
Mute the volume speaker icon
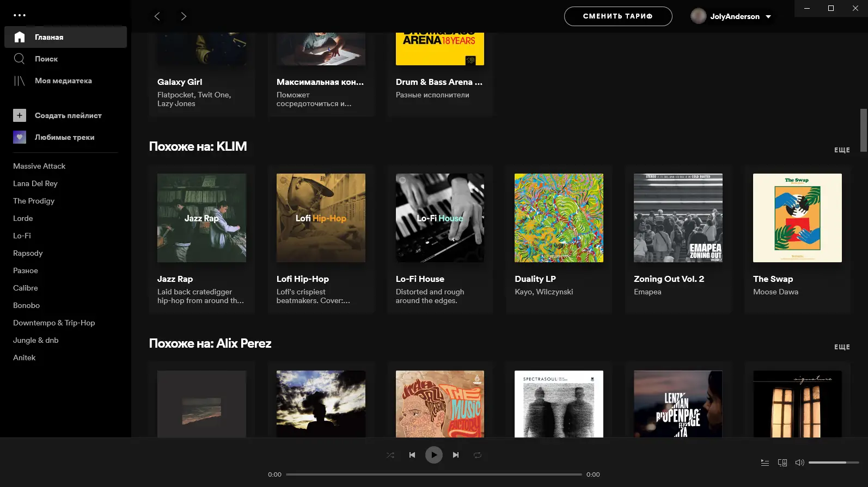(x=799, y=463)
